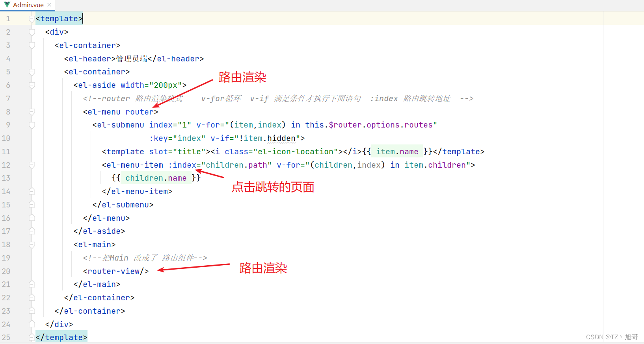Click the children.name interpolation on line 13
This screenshot has width=644, height=344.
(x=156, y=178)
